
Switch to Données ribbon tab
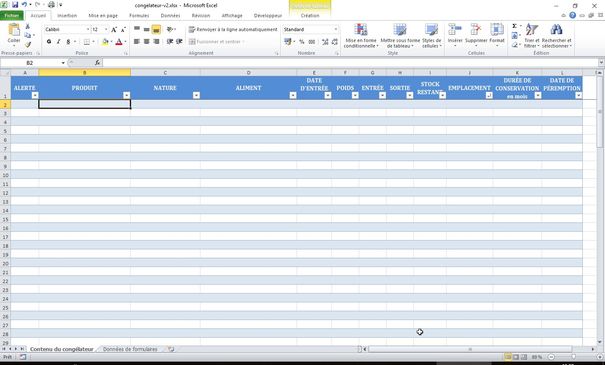click(170, 15)
